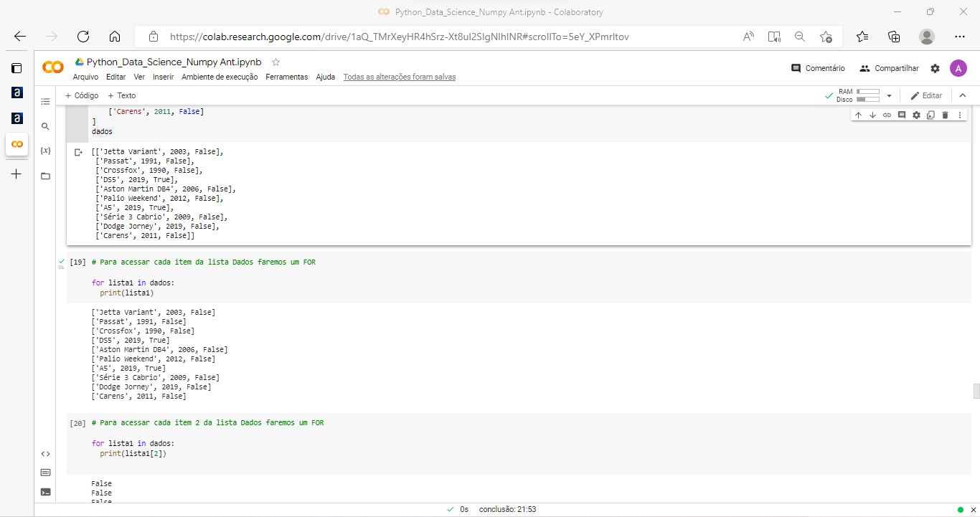Image resolution: width=980 pixels, height=517 pixels.
Task: Open the command palette icon
Action: [x=45, y=473]
